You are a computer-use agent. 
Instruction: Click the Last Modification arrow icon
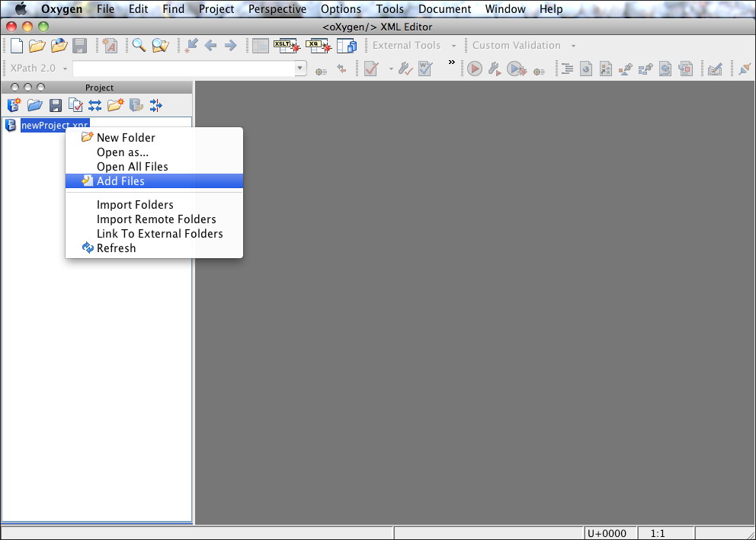(x=191, y=45)
